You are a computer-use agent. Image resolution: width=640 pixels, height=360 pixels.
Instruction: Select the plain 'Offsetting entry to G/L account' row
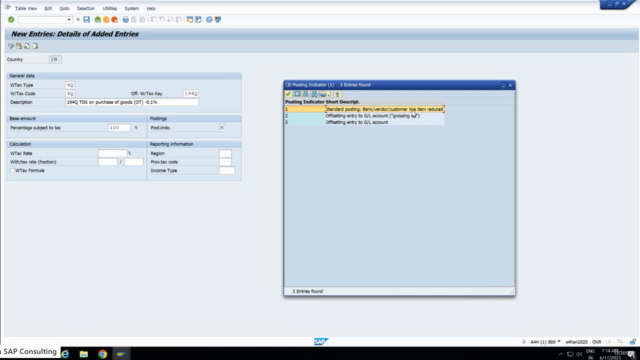click(364, 122)
